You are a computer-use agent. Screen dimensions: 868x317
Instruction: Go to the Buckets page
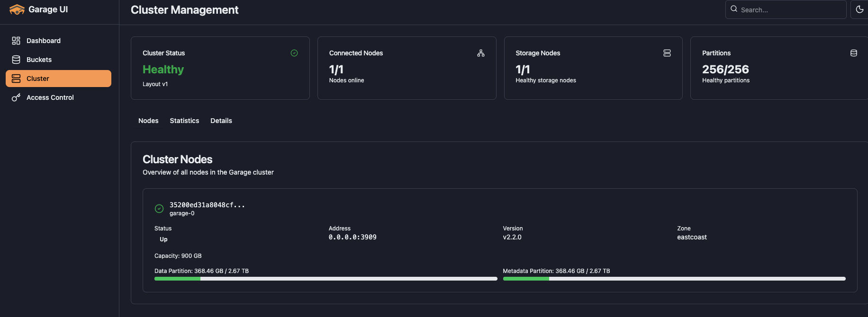39,60
